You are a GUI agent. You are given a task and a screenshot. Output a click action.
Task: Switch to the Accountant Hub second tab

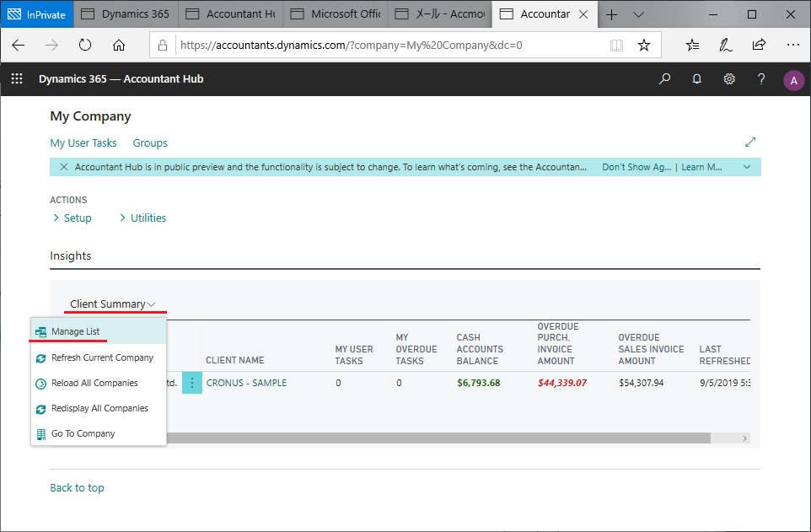pos(231,14)
